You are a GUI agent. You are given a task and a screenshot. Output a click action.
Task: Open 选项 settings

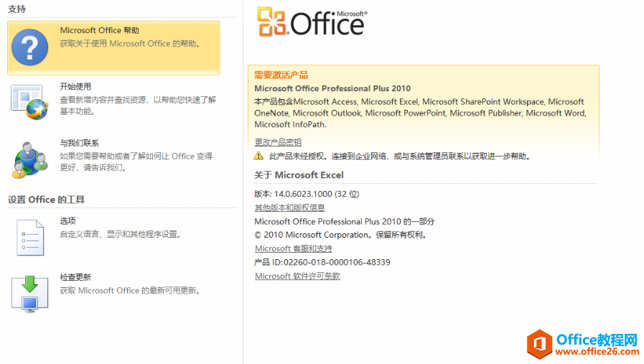[67, 220]
